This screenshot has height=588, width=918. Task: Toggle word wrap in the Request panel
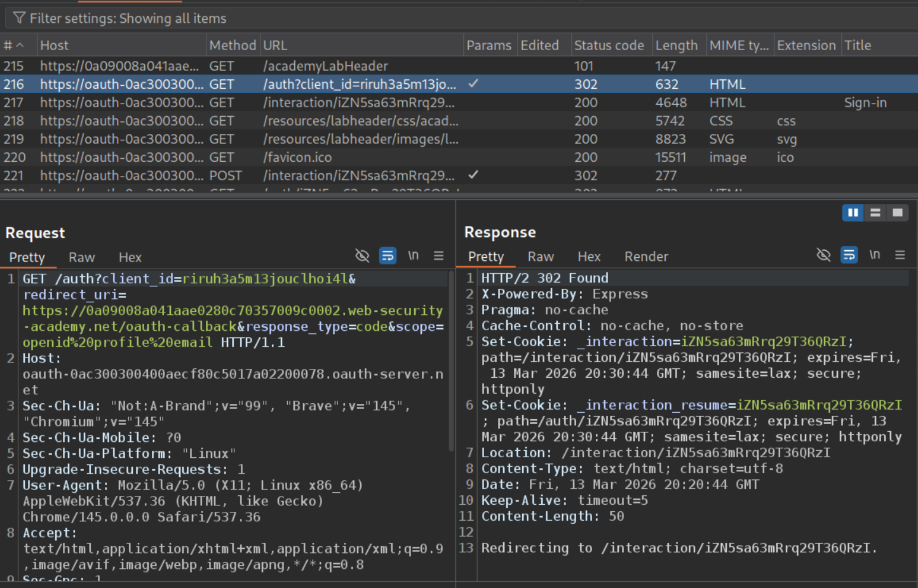388,255
